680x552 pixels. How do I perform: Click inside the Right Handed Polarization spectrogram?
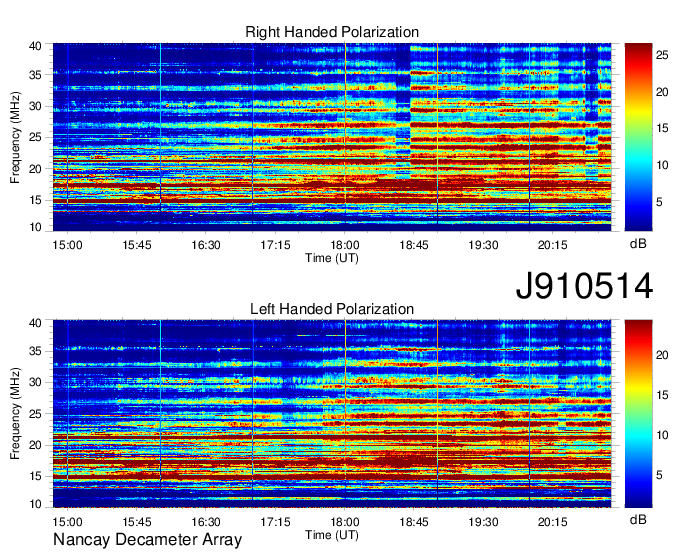click(332, 137)
